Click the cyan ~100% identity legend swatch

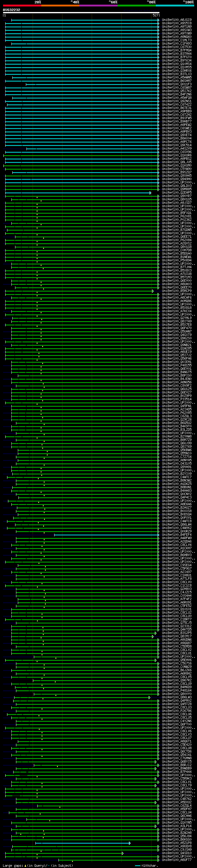coord(175,6)
